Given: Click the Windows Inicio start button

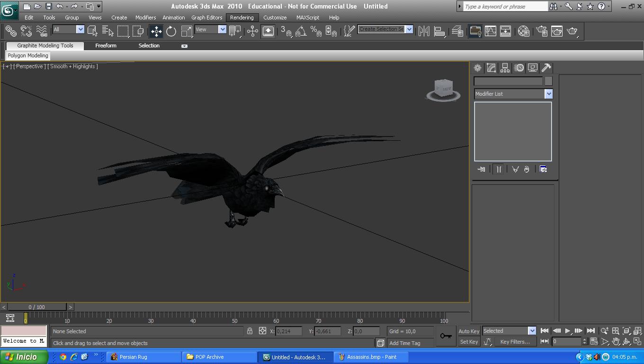Looking at the screenshot, I should coord(24,357).
